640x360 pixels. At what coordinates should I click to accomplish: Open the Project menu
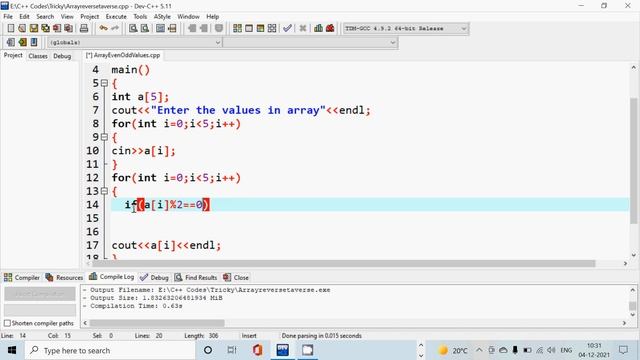89,16
